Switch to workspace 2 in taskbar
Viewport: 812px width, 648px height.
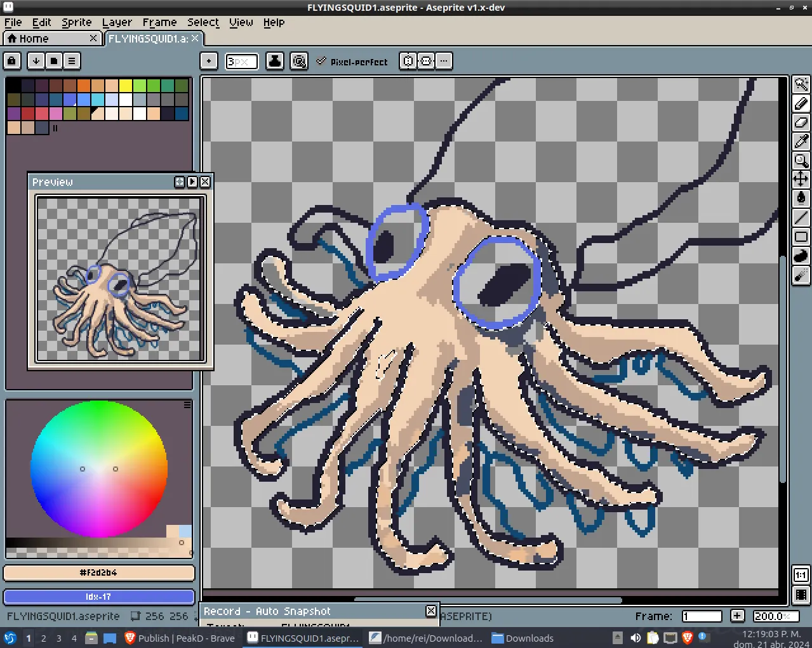tap(44, 638)
